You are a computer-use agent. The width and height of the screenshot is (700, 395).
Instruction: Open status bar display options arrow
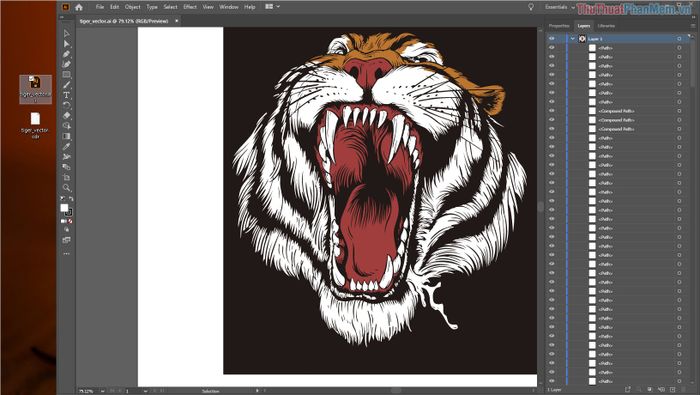pos(257,391)
